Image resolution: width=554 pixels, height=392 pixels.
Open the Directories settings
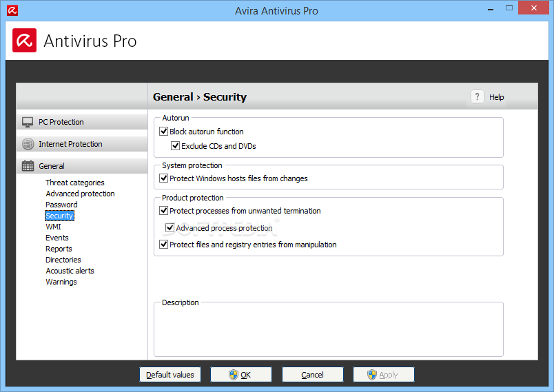[63, 260]
